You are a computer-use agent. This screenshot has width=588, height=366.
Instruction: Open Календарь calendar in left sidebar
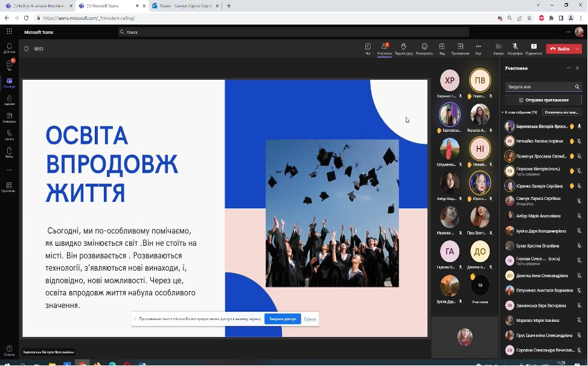click(10, 118)
